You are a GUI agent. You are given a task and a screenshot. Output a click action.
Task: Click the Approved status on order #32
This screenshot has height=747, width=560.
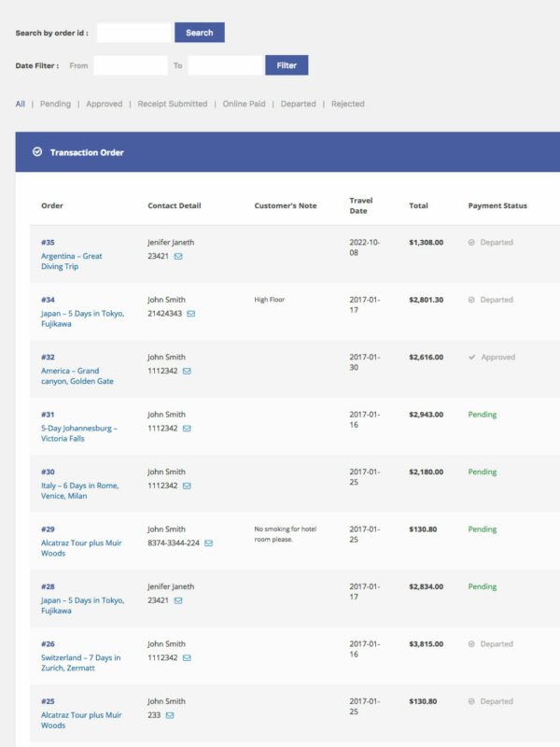(497, 358)
